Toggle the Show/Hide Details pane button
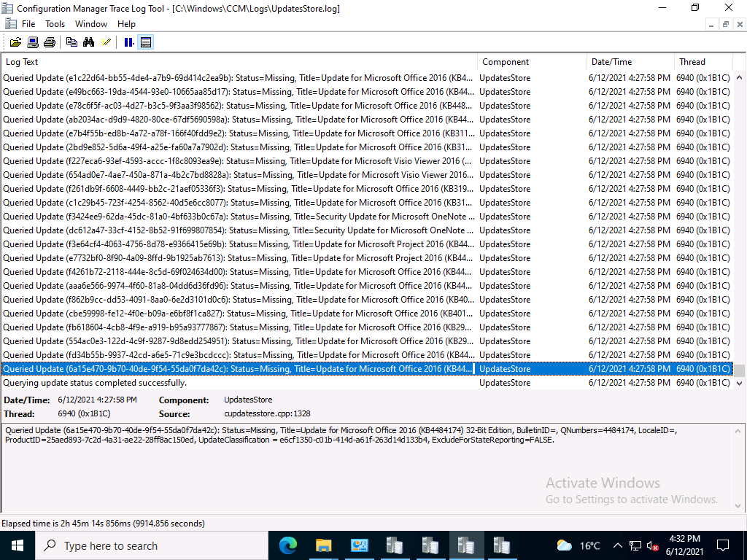The image size is (747, 560). click(146, 42)
